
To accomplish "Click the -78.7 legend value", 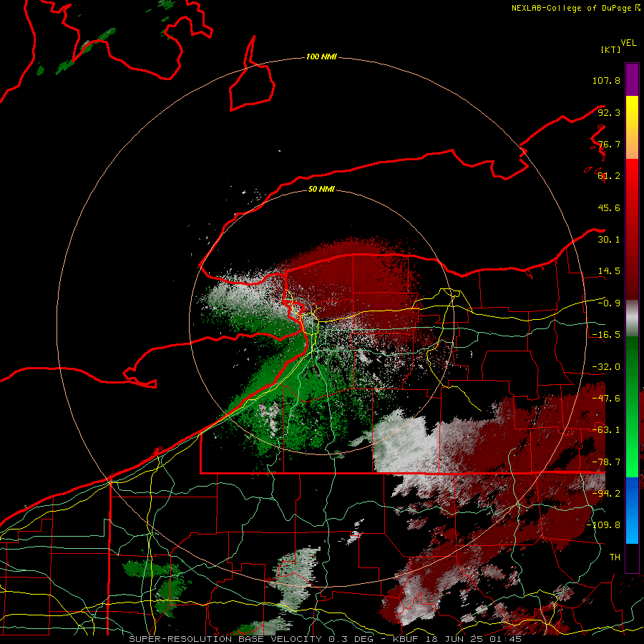I will tap(606, 462).
